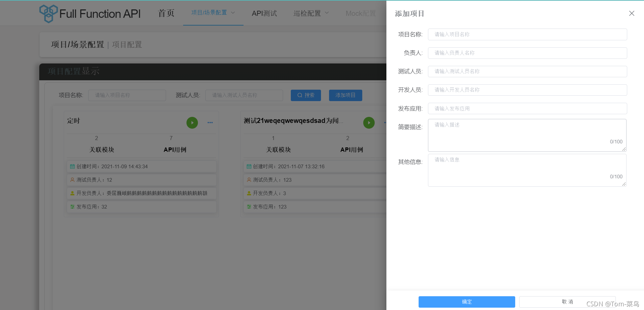Viewport: 644px width, 310px height.
Task: Focus the 开发人员 input field
Action: pyautogui.click(x=528, y=90)
